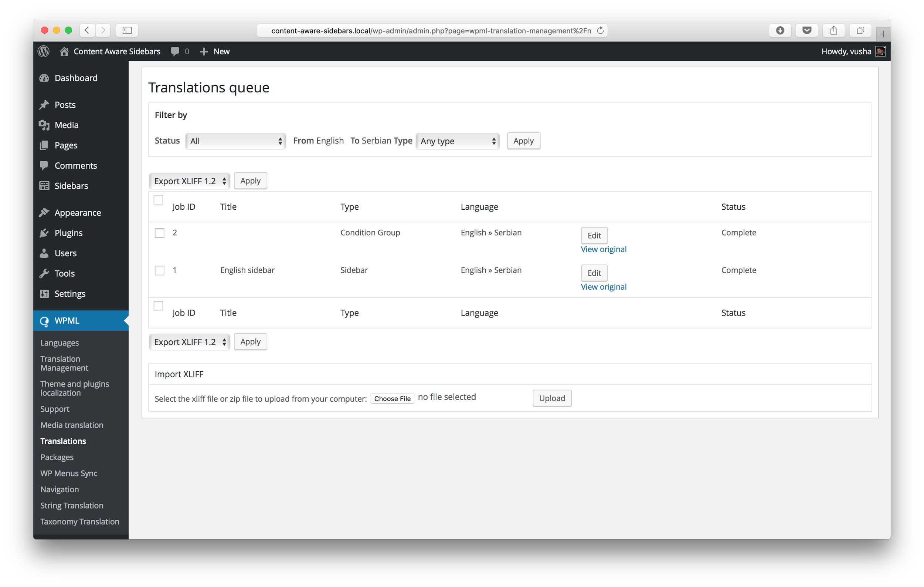Open the Safari share icon
Image resolution: width=924 pixels, height=587 pixels.
833,30
